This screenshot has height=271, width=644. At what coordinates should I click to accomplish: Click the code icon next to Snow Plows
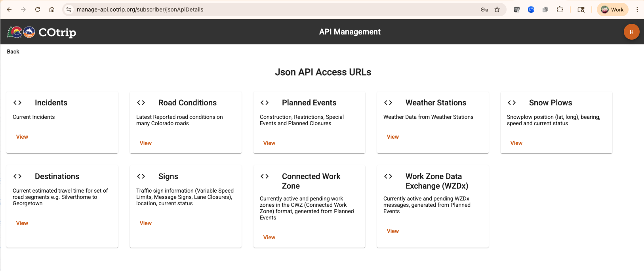[512, 103]
